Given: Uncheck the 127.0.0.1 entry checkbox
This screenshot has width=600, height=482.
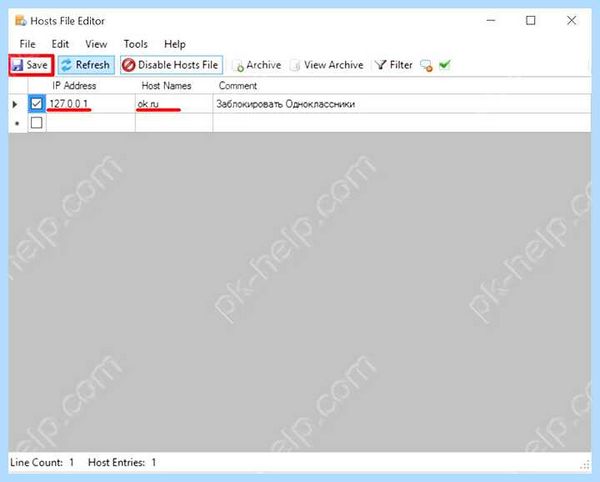Looking at the screenshot, I should (x=37, y=104).
